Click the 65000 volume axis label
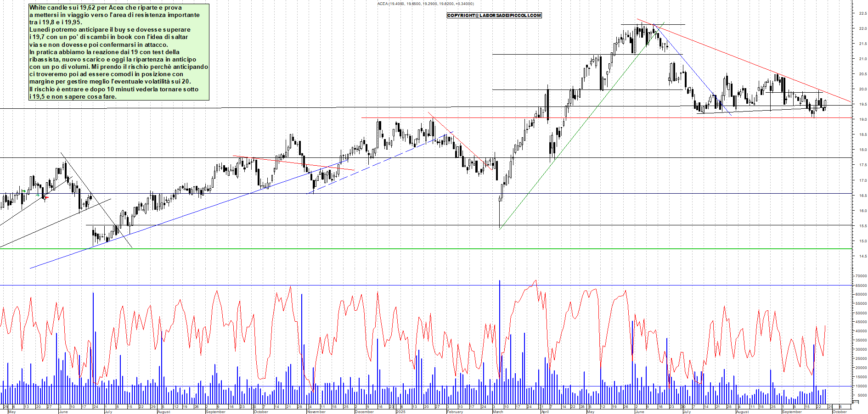Image resolution: width=868 pixels, height=414 pixels. pyautogui.click(x=861, y=285)
